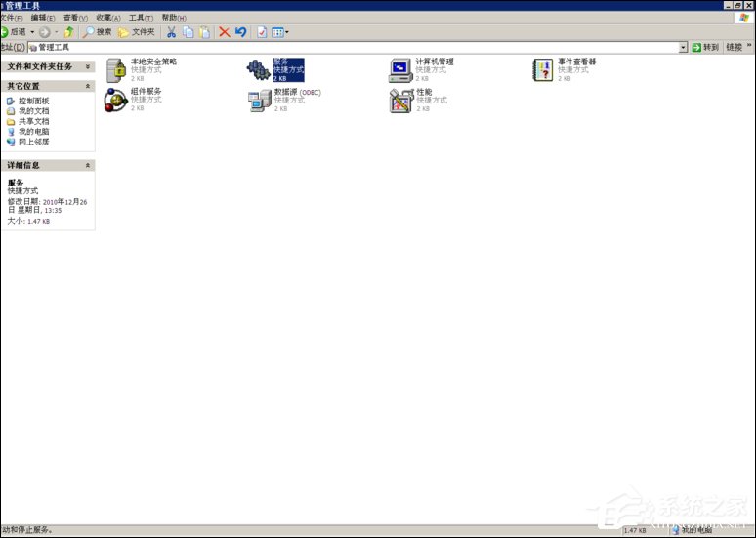
Task: Open the 数据源 (ODBC) shortcut icon
Action: point(258,100)
